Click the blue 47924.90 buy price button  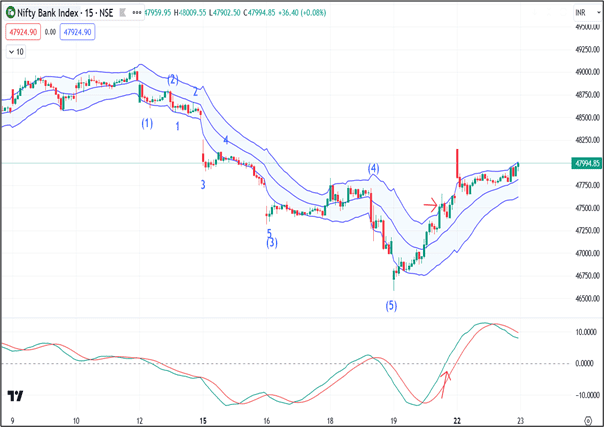click(77, 32)
